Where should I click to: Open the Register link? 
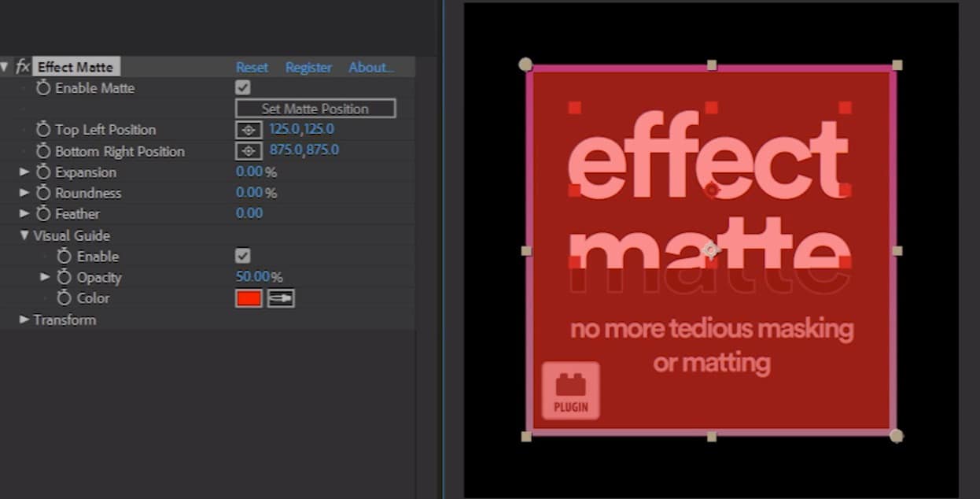coord(308,68)
